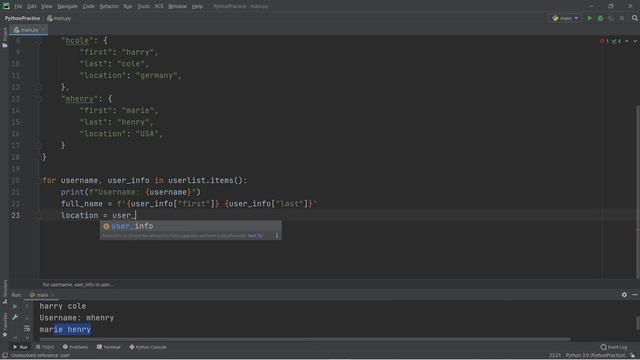Choose user_info completion suggestion
The height and width of the screenshot is (360, 640).
191,226
